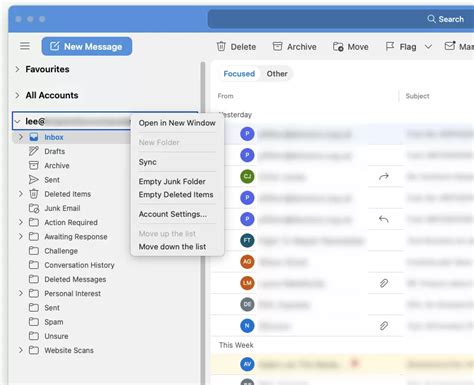Expand the Personal Interest folder

tap(21, 293)
